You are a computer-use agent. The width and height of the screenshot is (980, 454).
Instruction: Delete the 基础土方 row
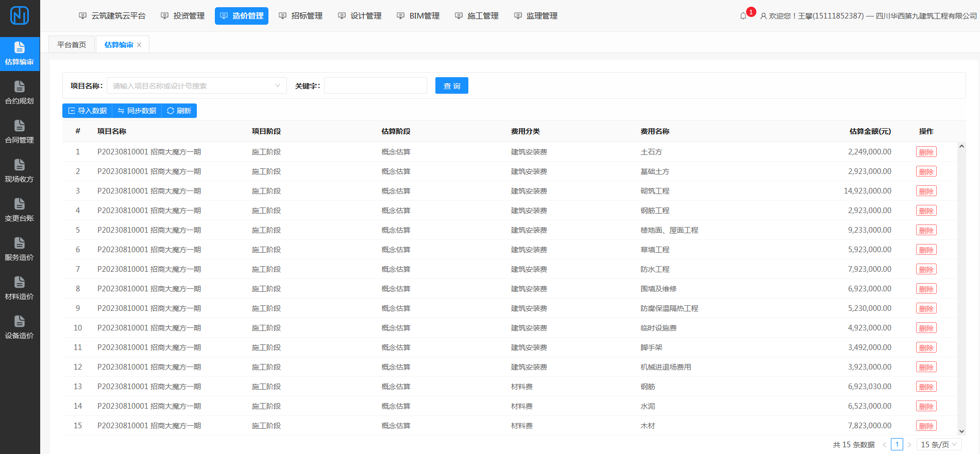tap(926, 171)
